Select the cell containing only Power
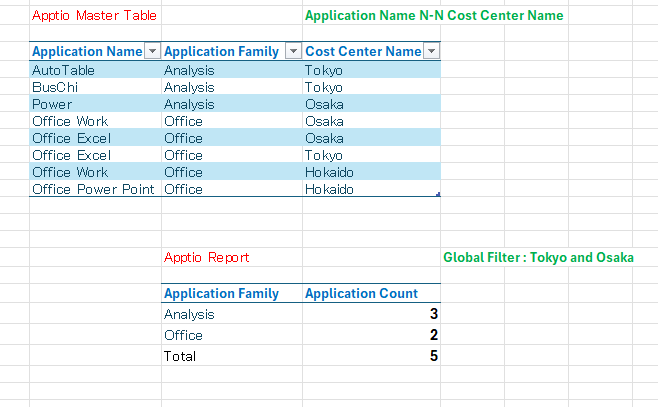This screenshot has height=407, width=658. tap(51, 104)
